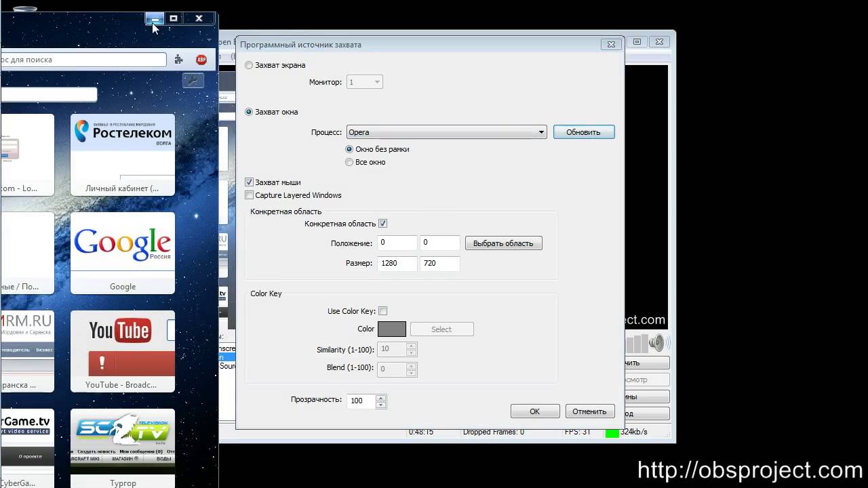Open the SC2TV Tyргор speed dial tile
The height and width of the screenshot is (488, 868).
[123, 448]
